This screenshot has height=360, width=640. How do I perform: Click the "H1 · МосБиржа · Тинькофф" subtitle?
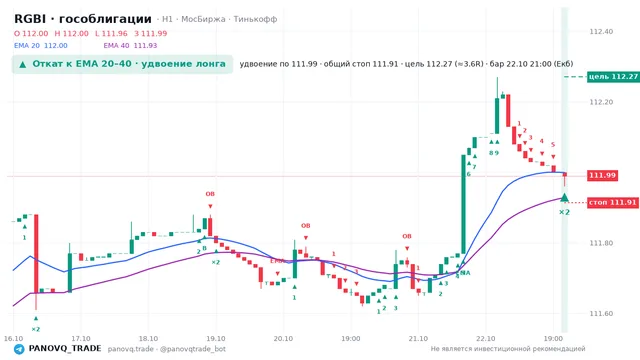click(220, 19)
